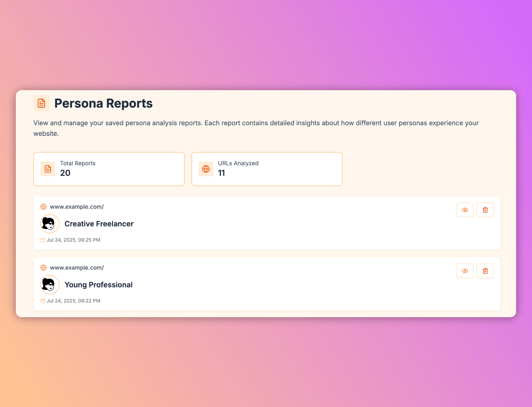Screen dimensions: 532x407
Task: Delete the Creative Freelancer report
Action: pyautogui.click(x=485, y=210)
